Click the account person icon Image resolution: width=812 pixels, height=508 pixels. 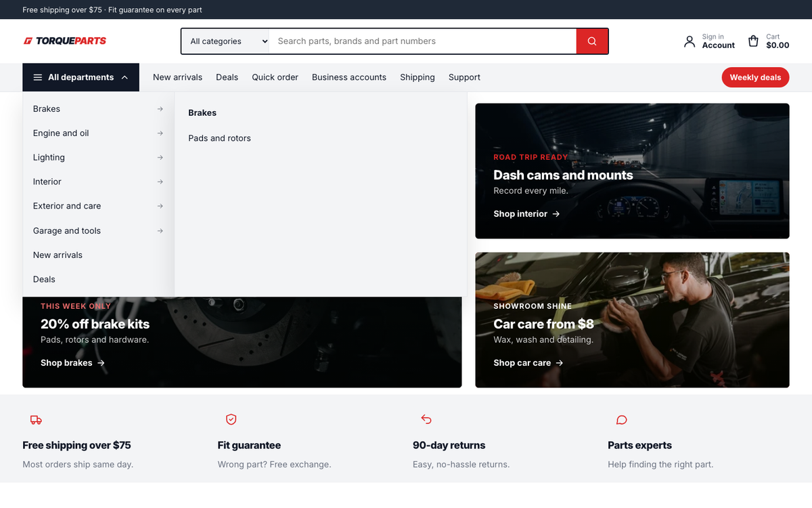690,41
